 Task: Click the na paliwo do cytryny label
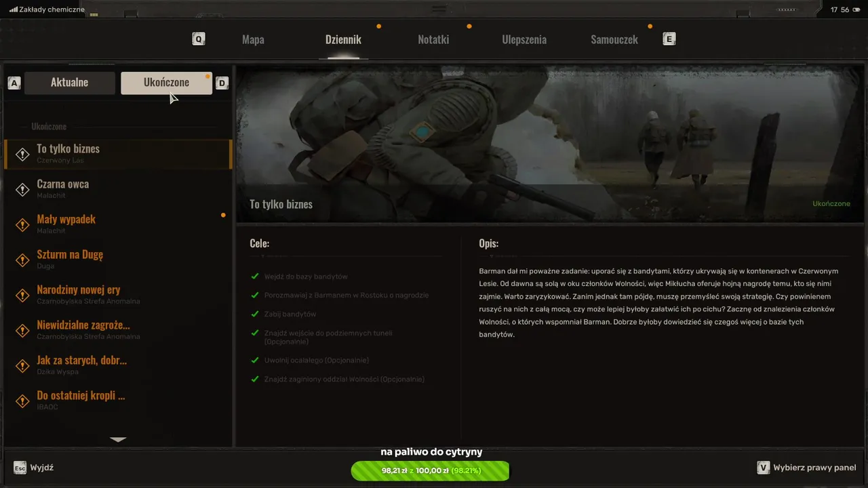point(431,451)
